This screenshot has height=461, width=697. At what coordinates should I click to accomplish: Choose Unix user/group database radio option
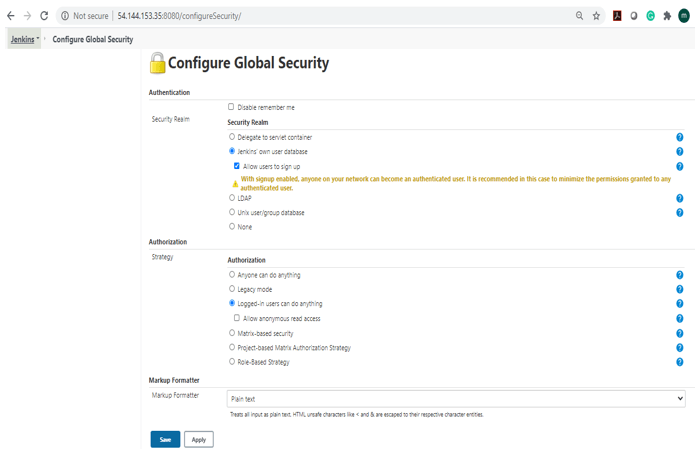(232, 212)
